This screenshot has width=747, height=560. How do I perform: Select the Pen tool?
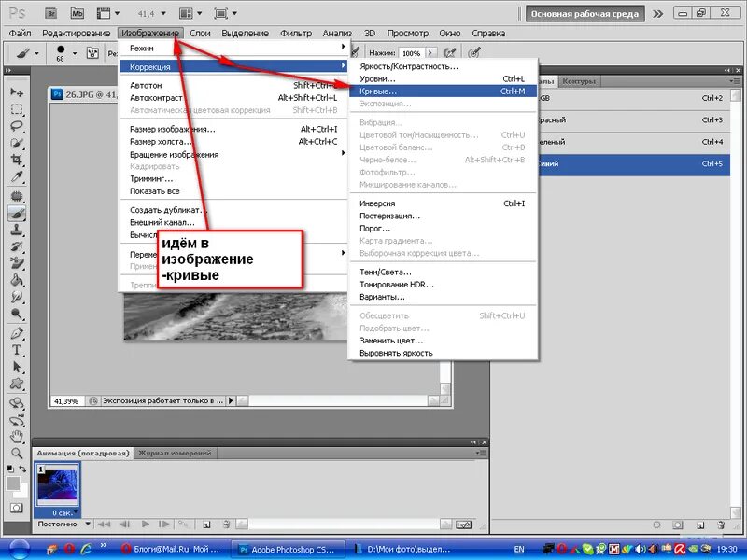point(17,333)
